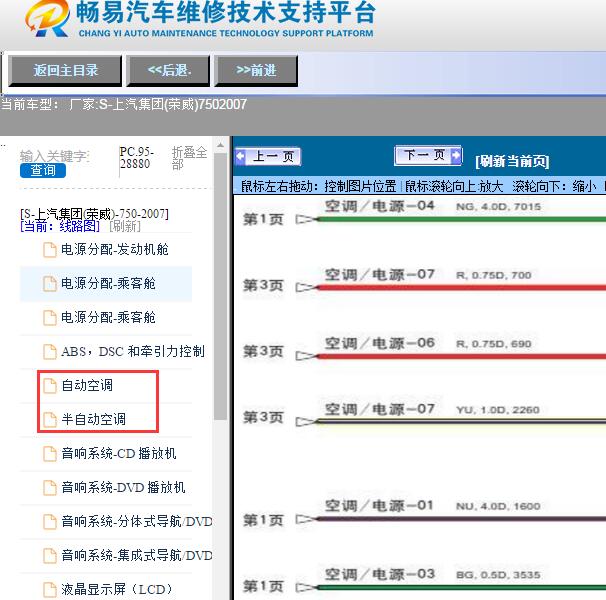Open 音响系统-分体式导航/DVD item
606x600 pixels.
pyautogui.click(x=137, y=521)
